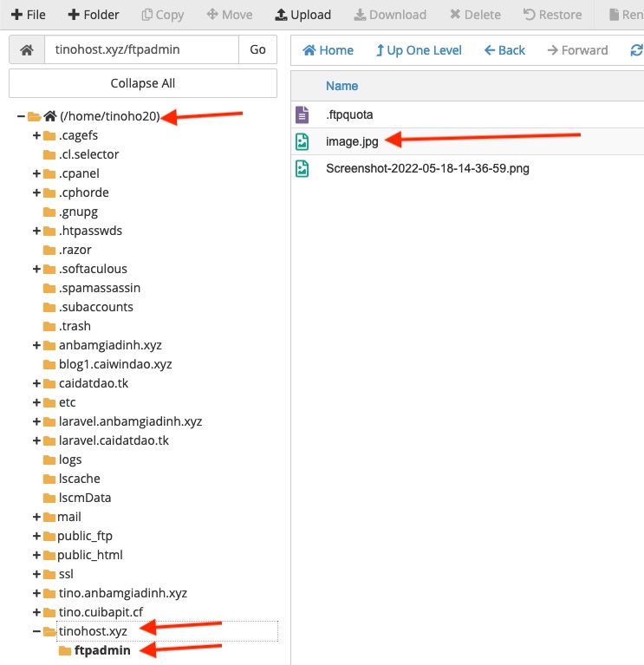Select the .ftpquota file
The image size is (644, 665).
pos(349,114)
